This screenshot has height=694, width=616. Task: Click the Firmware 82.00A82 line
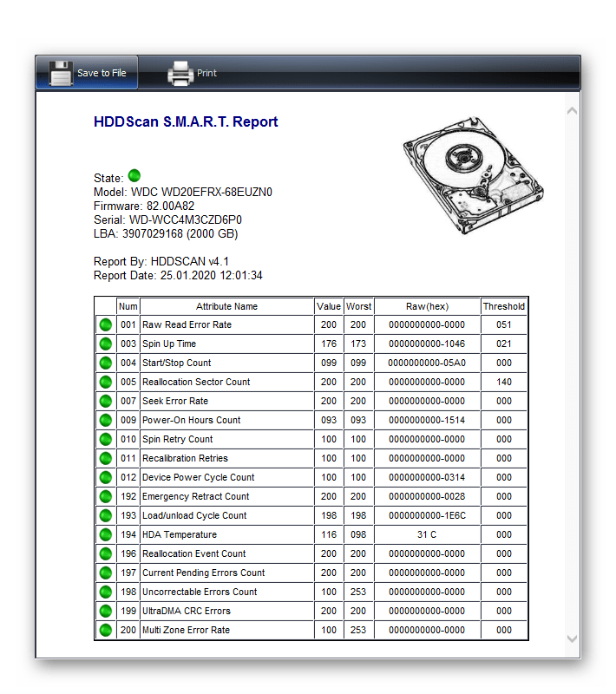coord(144,206)
